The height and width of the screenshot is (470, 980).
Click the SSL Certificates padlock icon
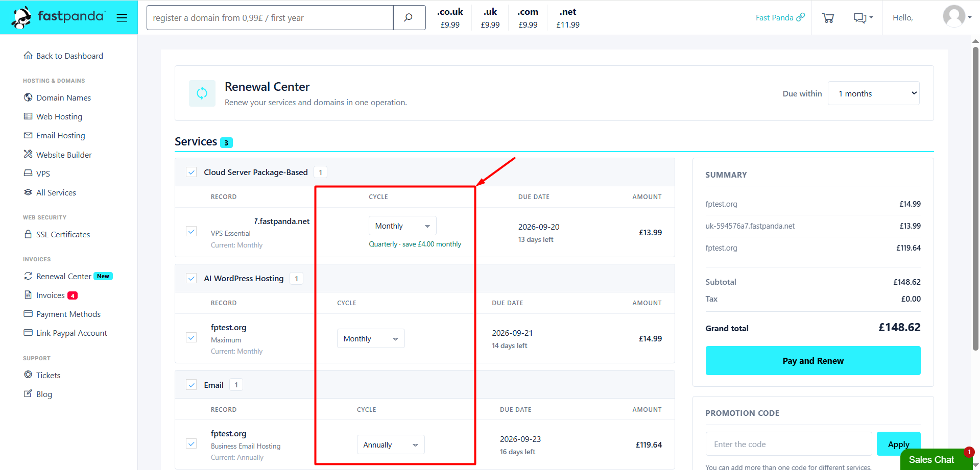[28, 234]
